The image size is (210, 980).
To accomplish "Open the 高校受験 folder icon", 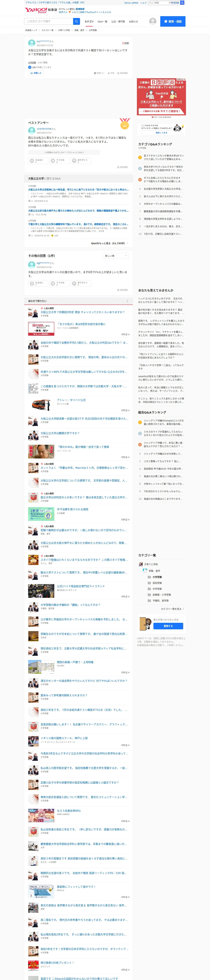I will 149,583.
